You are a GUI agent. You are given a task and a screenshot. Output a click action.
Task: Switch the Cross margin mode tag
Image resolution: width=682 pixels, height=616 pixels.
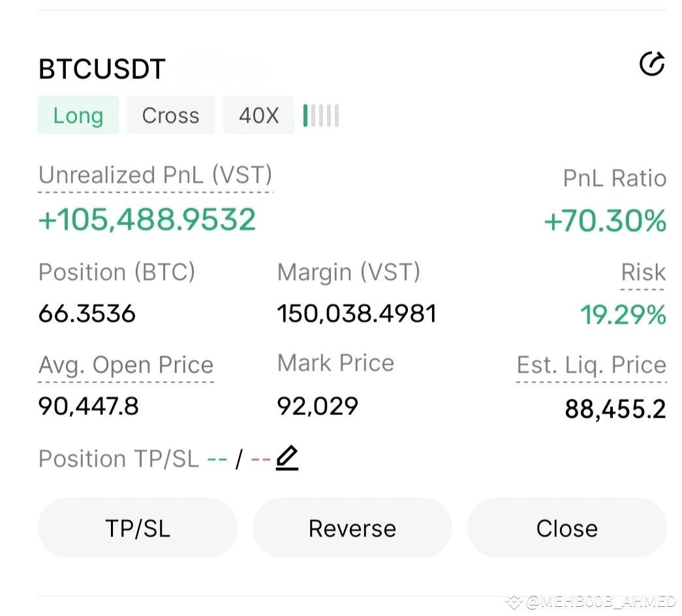170,115
